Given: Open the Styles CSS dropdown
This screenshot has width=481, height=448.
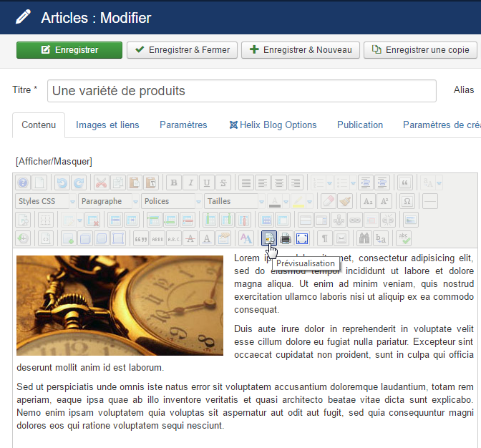Looking at the screenshot, I should coord(45,201).
